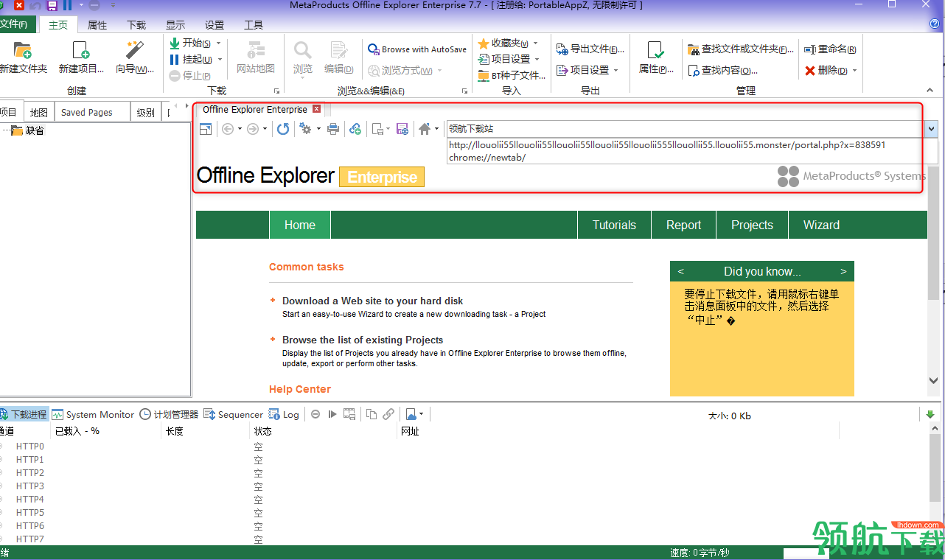
Task: Click the green download arrow icon
Action: (x=930, y=414)
